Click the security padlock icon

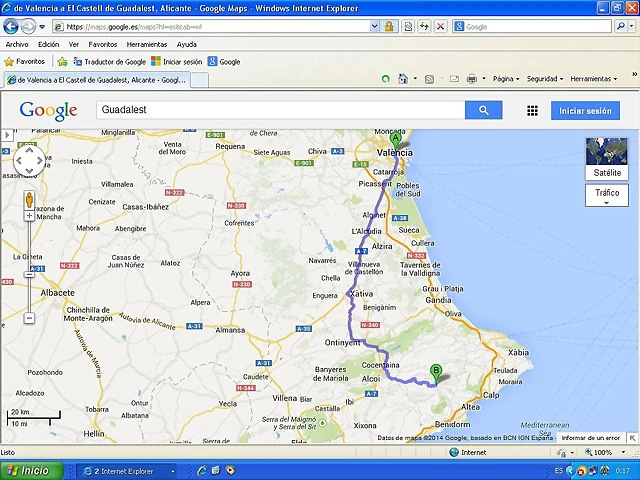[389, 27]
